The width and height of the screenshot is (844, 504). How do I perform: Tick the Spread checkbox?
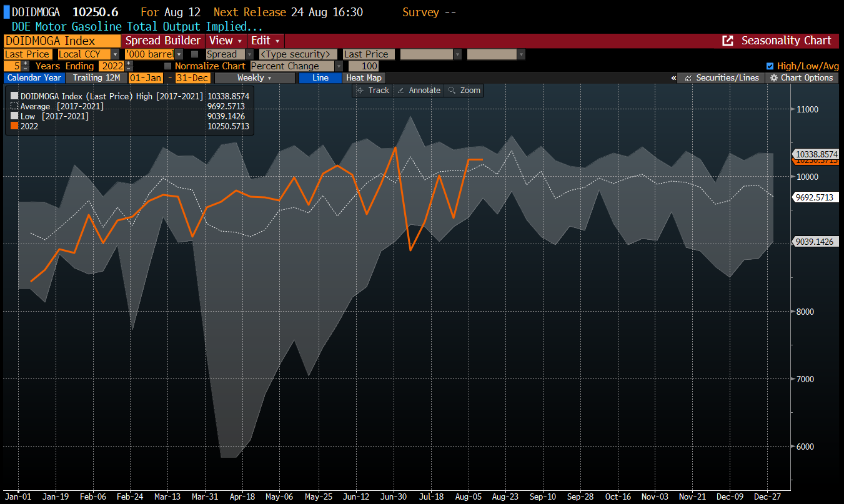tap(195, 54)
